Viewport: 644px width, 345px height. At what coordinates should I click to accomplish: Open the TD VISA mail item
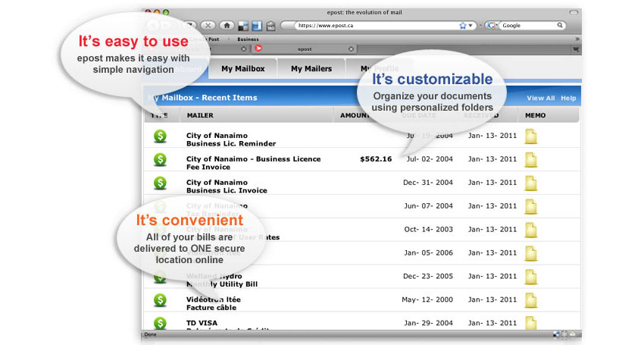[202, 323]
